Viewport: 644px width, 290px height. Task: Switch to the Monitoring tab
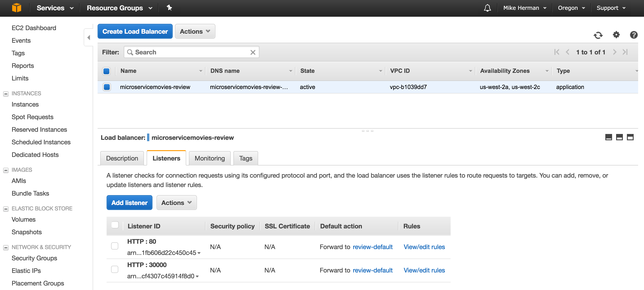210,158
